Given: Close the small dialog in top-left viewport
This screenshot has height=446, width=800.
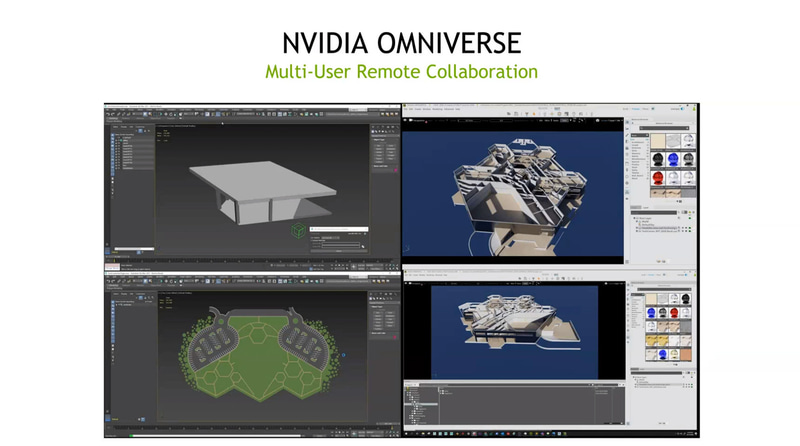Looking at the screenshot, I should point(366,229).
